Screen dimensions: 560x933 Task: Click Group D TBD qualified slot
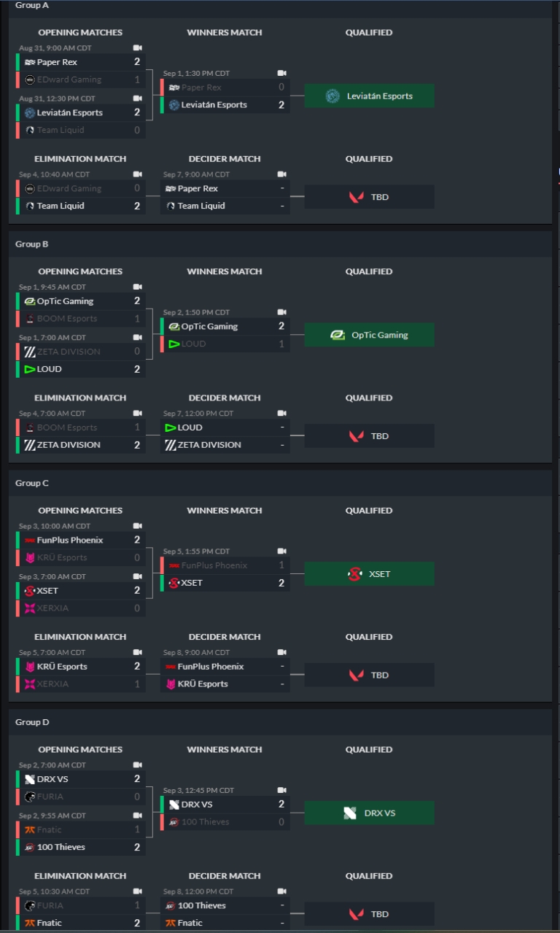pos(369,914)
